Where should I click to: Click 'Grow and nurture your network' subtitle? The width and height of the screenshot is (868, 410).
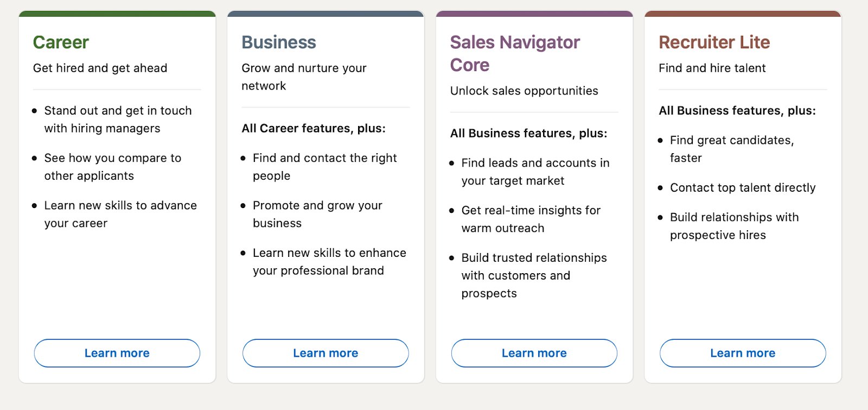[x=304, y=77]
